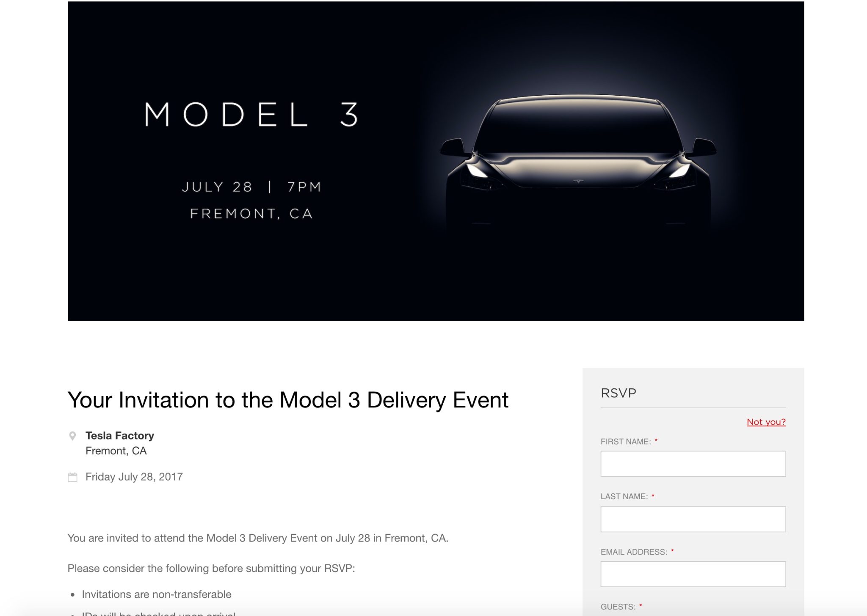Viewport: 867px width, 616px height.
Task: Click the EMAIL ADDRESS field label
Action: click(x=633, y=552)
